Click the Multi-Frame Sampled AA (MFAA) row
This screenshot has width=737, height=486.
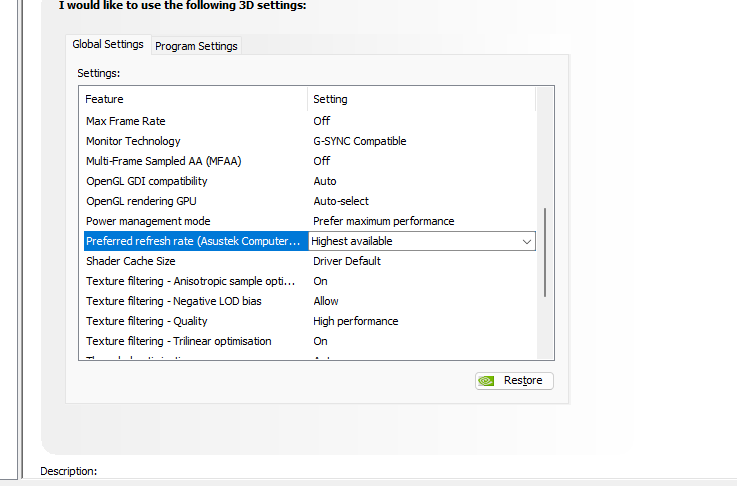[164, 161]
